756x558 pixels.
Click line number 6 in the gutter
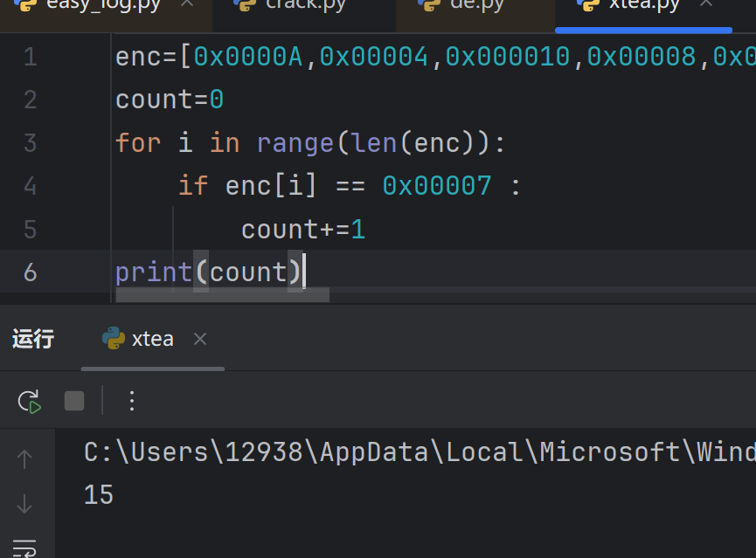coord(31,272)
